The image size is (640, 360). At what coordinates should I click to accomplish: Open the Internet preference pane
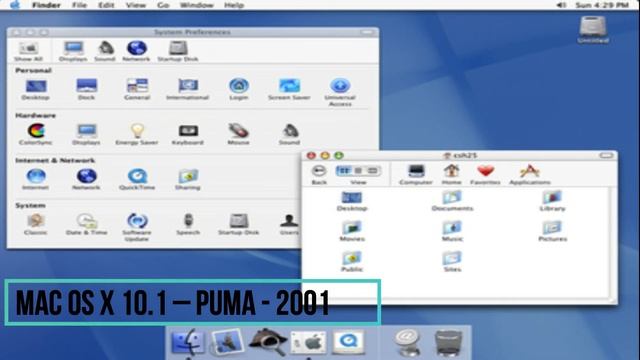(x=36, y=179)
